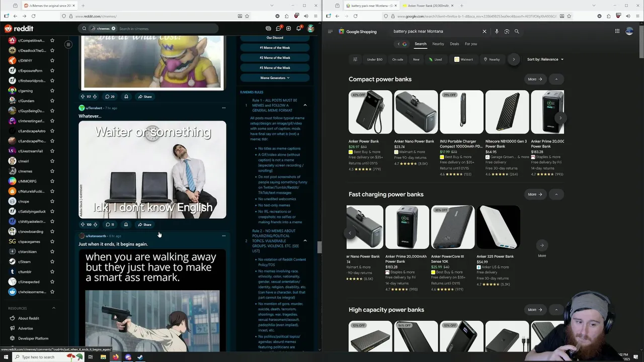Open the Waiter meme image
This screenshot has width=644, height=362.
click(152, 170)
